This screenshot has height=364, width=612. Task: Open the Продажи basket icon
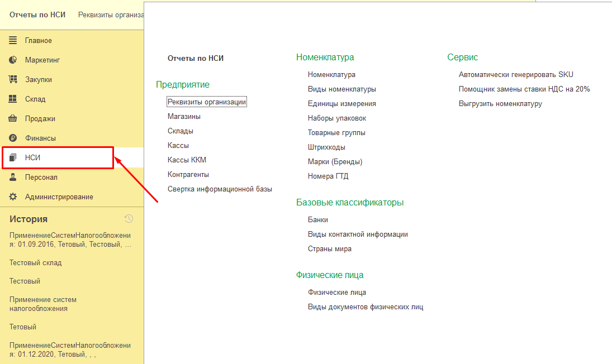[13, 118]
